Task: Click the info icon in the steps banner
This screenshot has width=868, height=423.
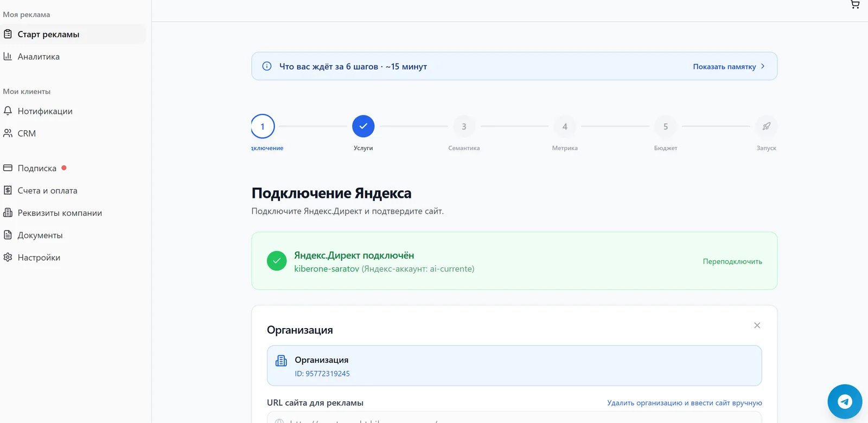Action: pyautogui.click(x=267, y=66)
